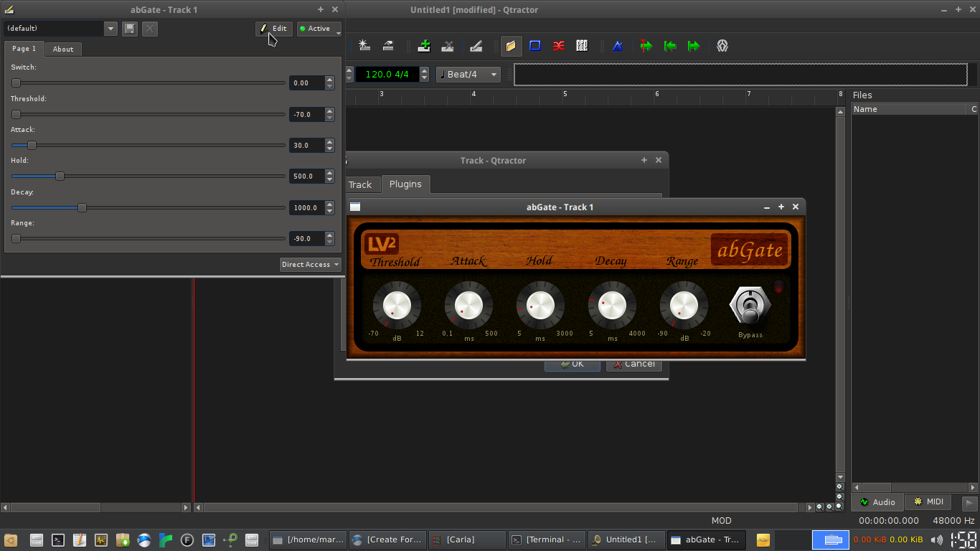Screen dimensions: 980x551
Task: Click the Range value field showing -90.0
Action: [307, 239]
